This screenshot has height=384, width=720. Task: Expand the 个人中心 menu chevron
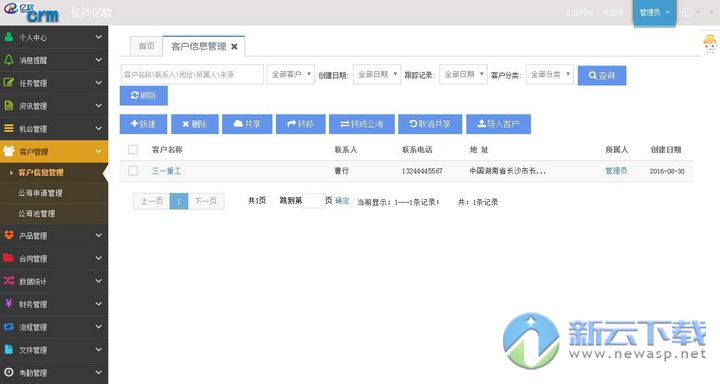pyautogui.click(x=98, y=37)
